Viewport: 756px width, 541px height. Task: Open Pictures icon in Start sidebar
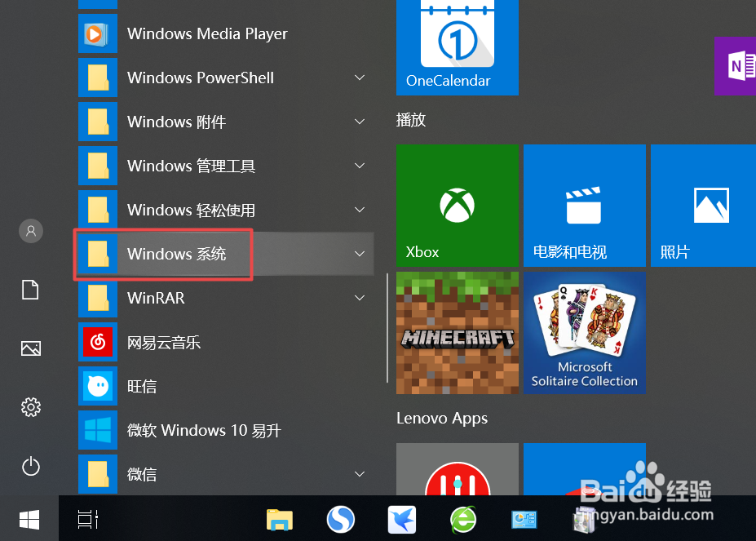point(31,348)
